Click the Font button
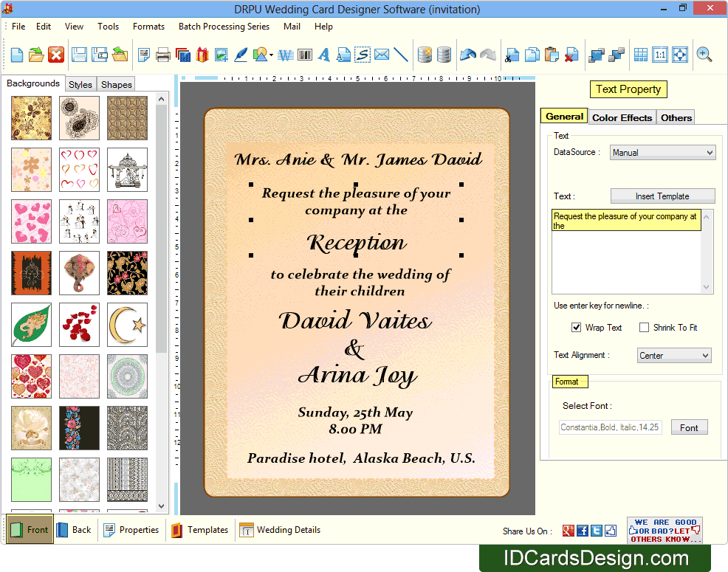The width and height of the screenshot is (728, 572). [x=689, y=427]
